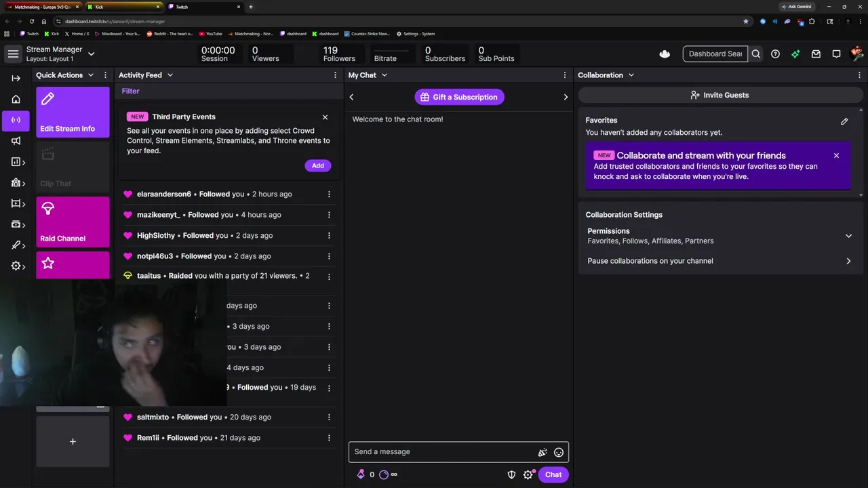Open My Chat panel options menu
This screenshot has width=868, height=488.
565,75
